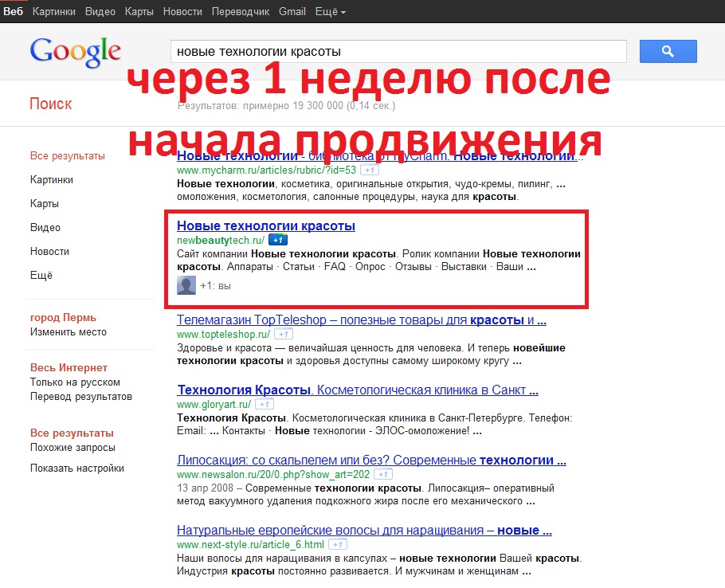
Task: Click the www.gloryart.ru green URL
Action: (x=214, y=404)
